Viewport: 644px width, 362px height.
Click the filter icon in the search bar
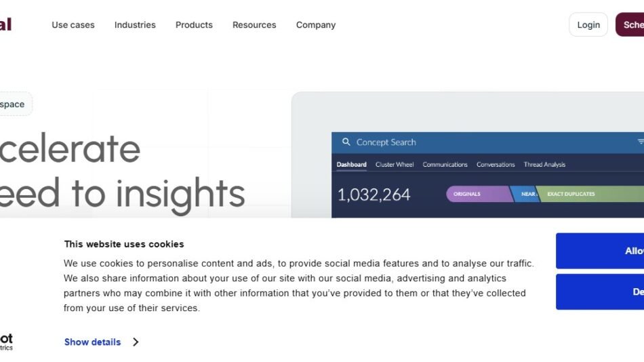[640, 142]
